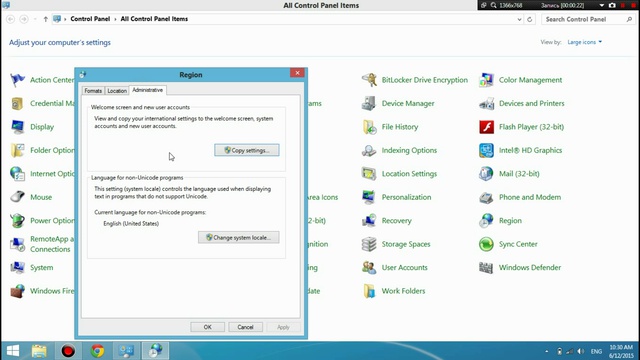Screen dimensions: 640x360
Task: Open the Windows Start button
Action: 13,351
